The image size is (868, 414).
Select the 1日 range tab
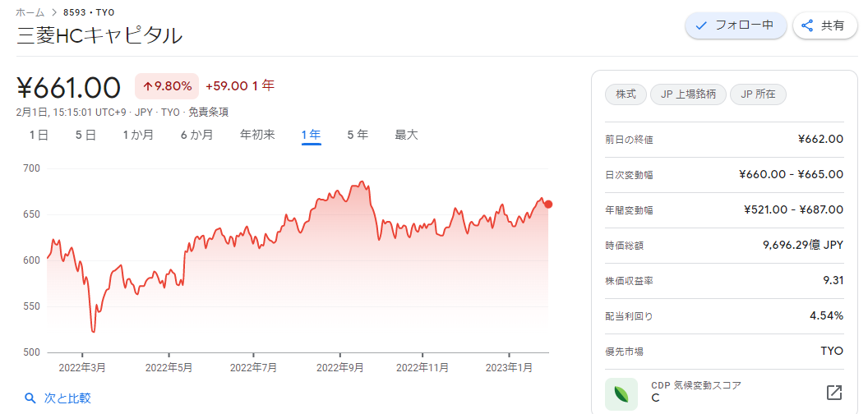[39, 135]
